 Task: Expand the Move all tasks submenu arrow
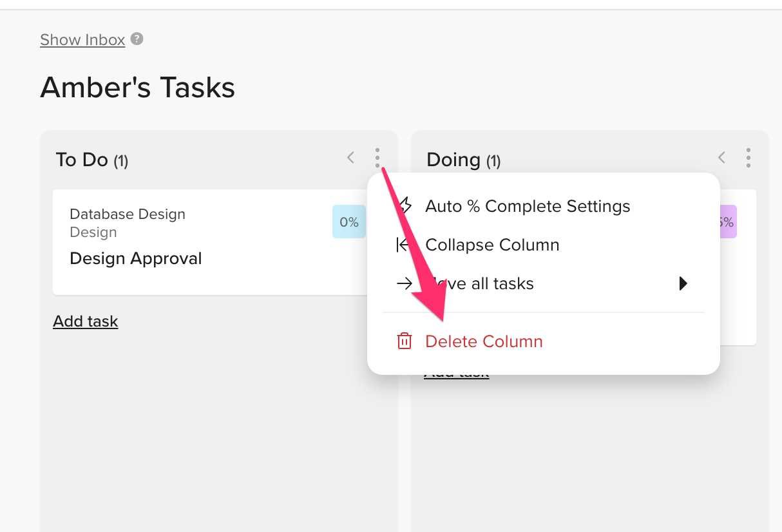(x=683, y=283)
